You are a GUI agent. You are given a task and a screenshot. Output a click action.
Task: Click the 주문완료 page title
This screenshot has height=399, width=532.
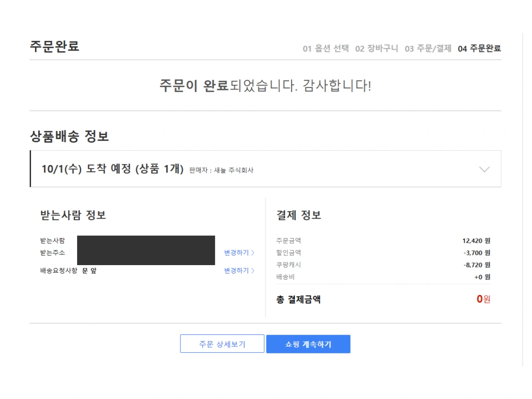54,47
